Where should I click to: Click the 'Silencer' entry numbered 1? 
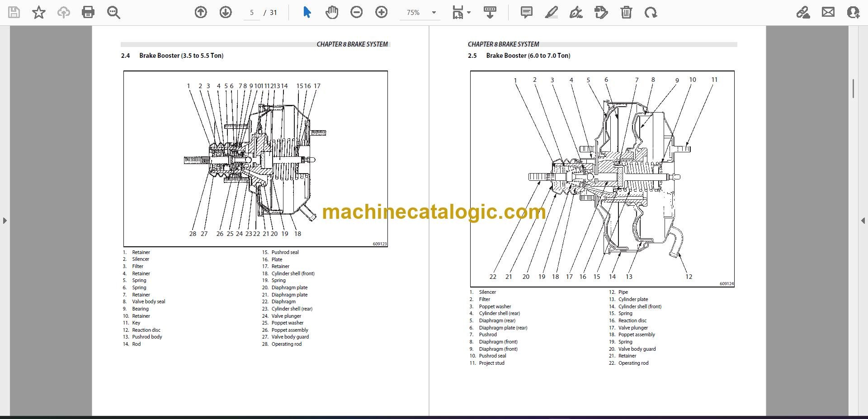pos(487,292)
